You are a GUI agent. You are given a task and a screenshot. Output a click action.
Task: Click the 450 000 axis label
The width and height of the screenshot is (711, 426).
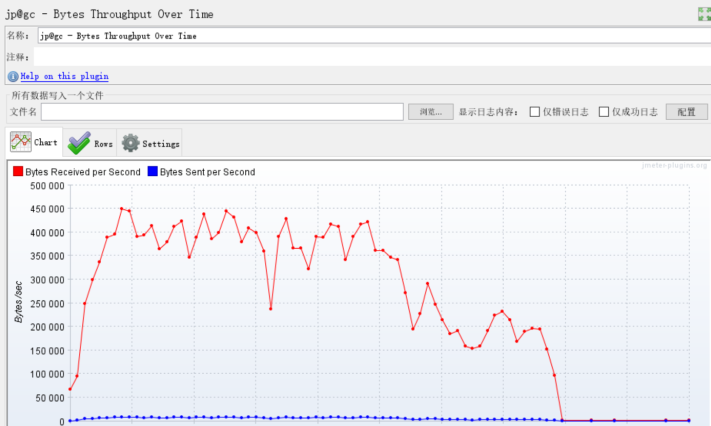click(x=47, y=209)
